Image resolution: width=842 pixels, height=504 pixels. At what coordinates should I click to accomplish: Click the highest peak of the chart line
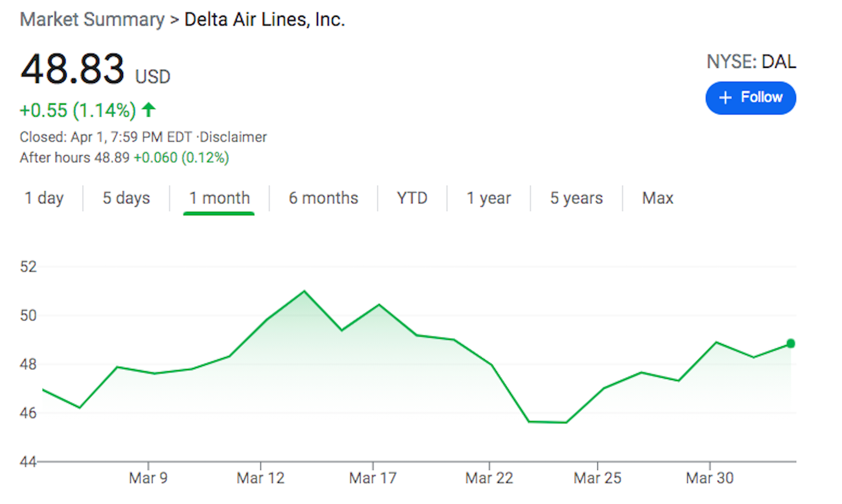(304, 291)
